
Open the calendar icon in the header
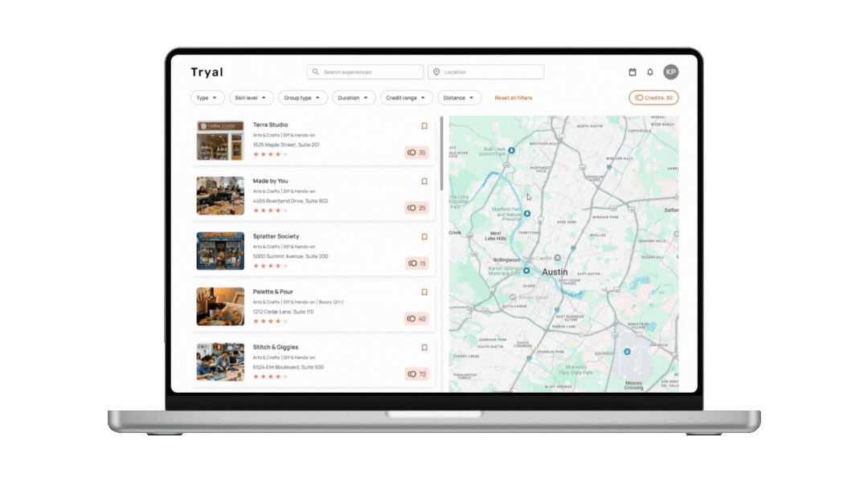[633, 71]
